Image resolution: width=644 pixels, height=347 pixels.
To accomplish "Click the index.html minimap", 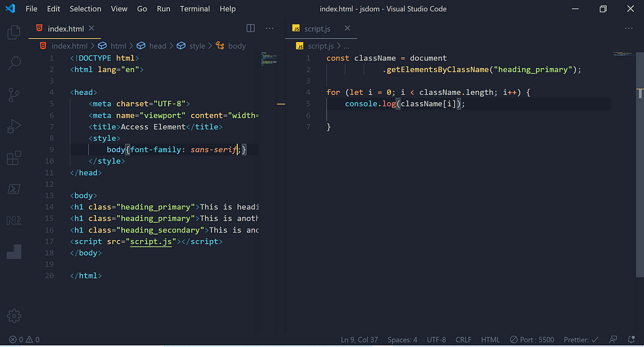I will [x=269, y=58].
